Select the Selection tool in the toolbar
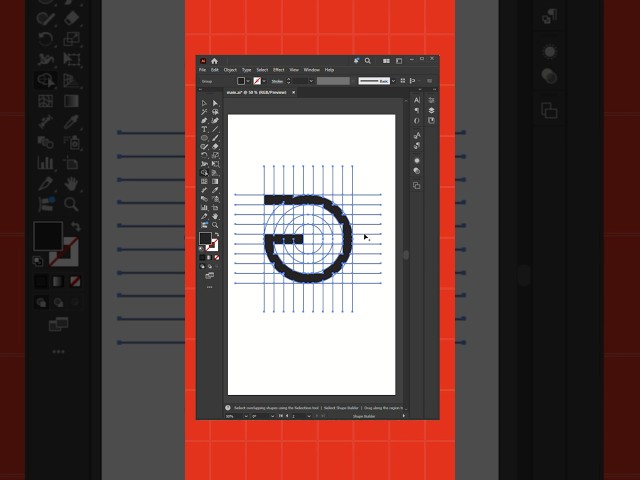 pyautogui.click(x=204, y=103)
